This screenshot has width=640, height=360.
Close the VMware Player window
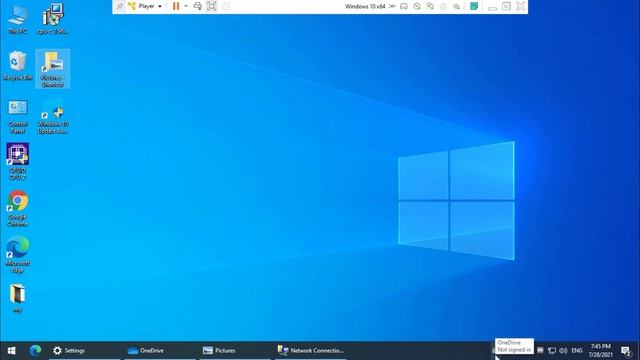521,6
